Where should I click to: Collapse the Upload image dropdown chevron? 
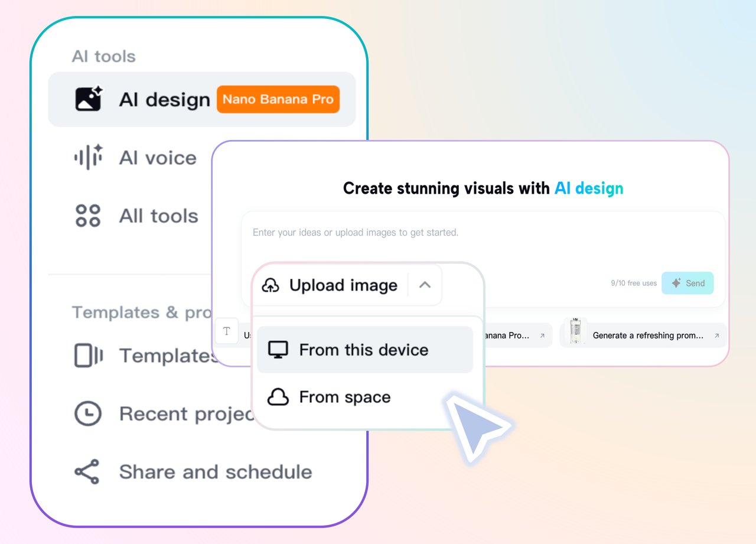tap(425, 285)
